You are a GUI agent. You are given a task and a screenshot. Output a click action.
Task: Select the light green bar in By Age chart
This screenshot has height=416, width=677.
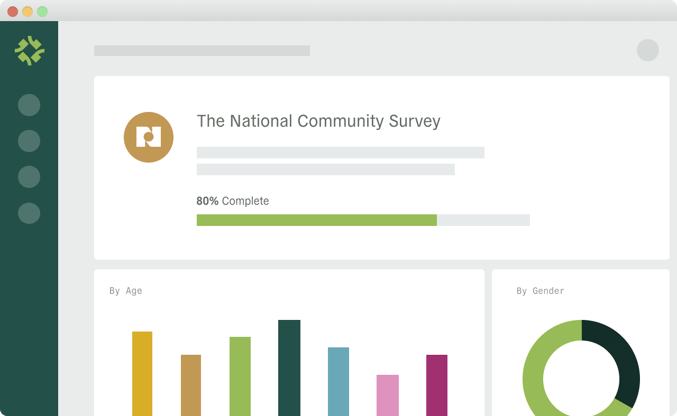point(240,376)
